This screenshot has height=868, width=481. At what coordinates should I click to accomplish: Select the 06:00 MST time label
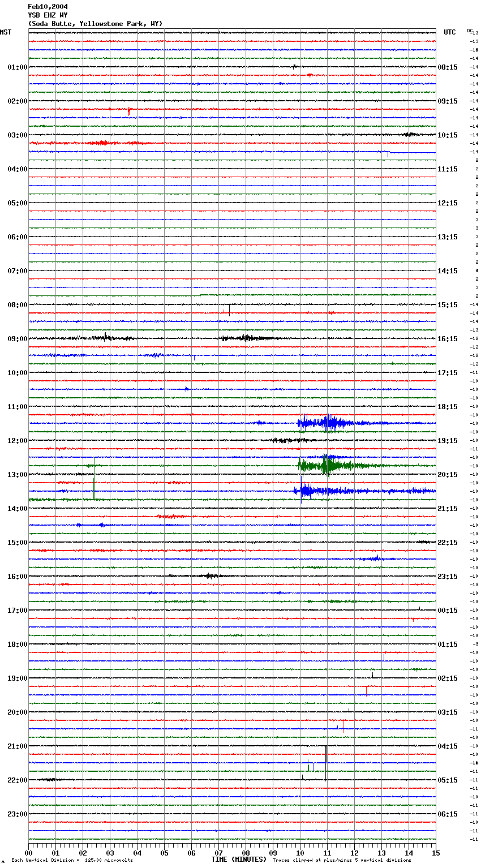click(18, 237)
